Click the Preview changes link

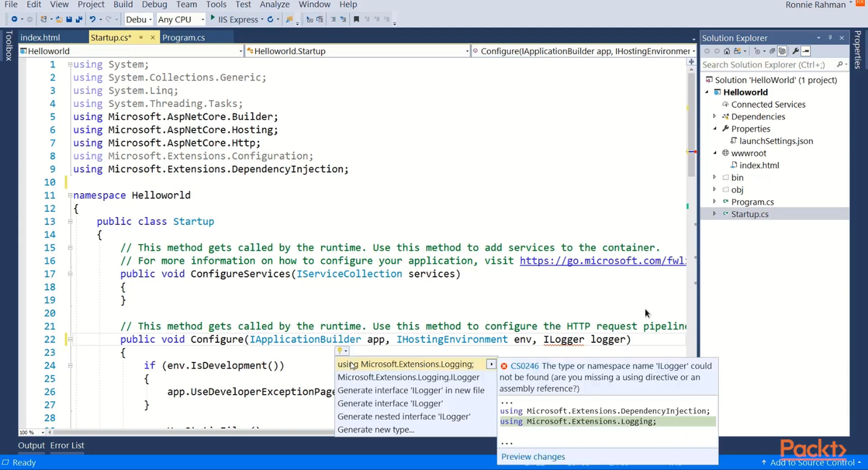[533, 456]
